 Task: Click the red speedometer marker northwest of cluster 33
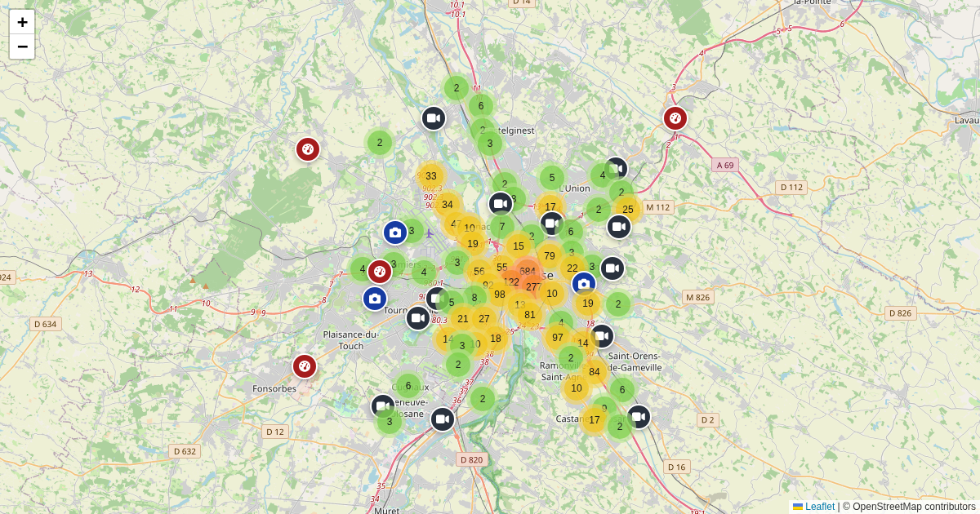pyautogui.click(x=308, y=149)
